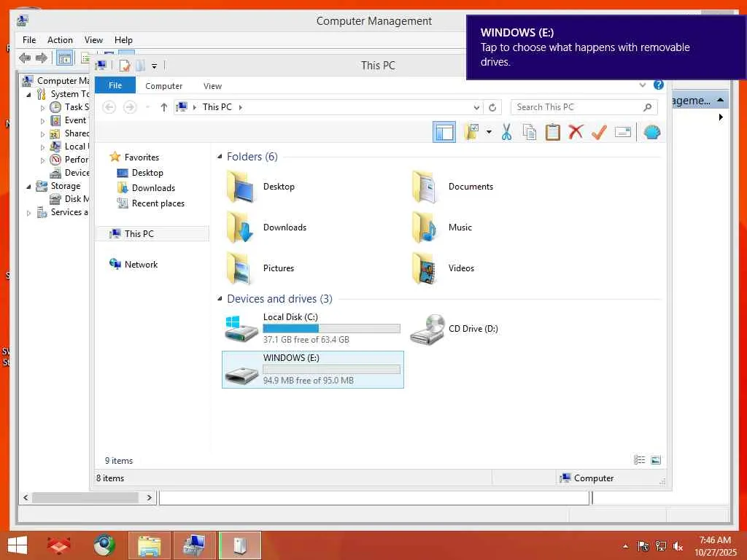This screenshot has height=560, width=747.
Task: Switch to the View ribbon tab
Action: [212, 86]
